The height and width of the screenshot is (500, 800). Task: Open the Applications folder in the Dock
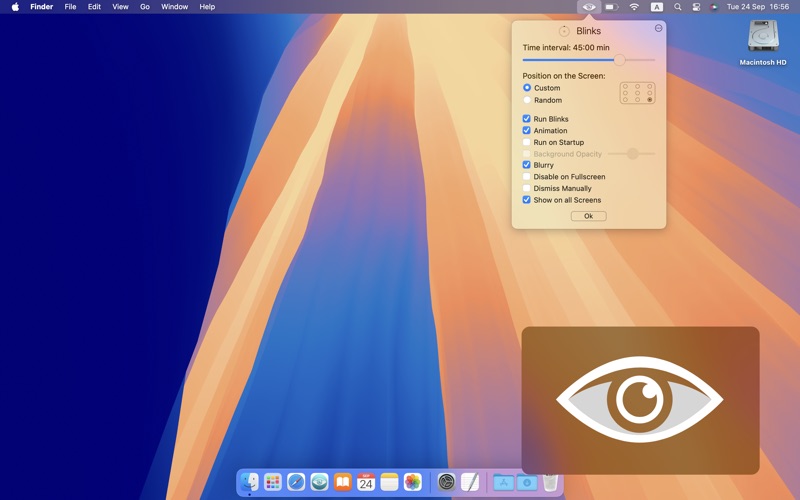[504, 482]
